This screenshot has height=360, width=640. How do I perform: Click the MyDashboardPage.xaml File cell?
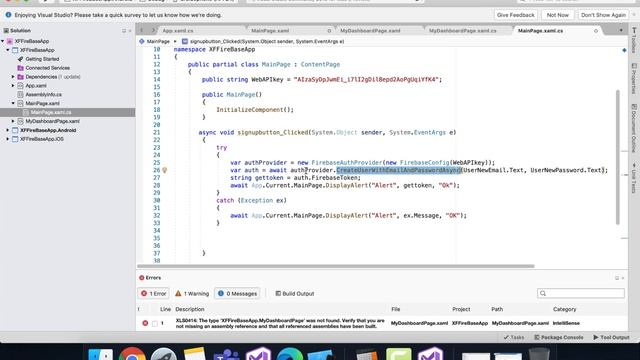[x=419, y=323]
